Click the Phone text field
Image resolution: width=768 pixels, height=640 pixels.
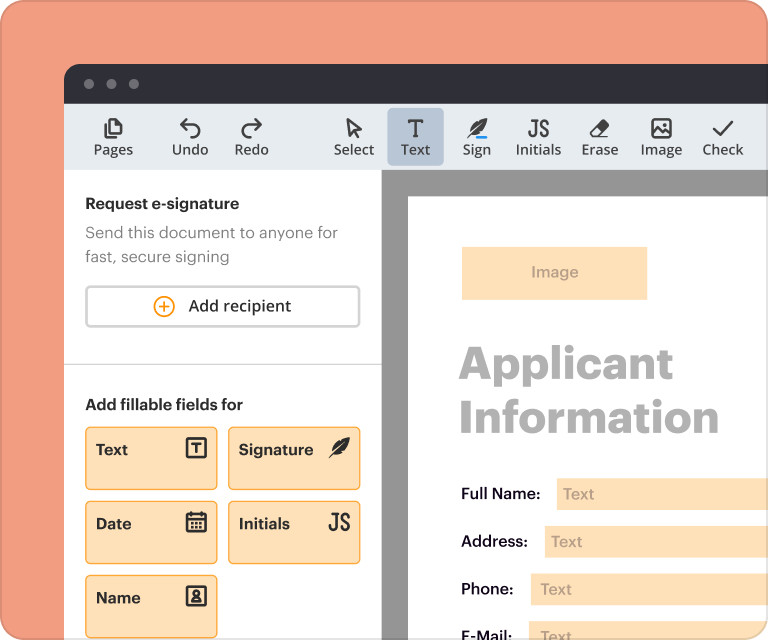tap(649, 589)
